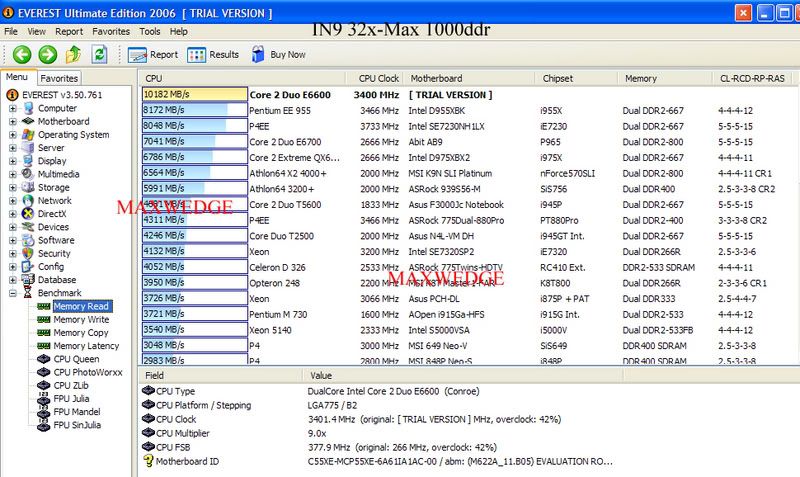Select the Motherboard icon in tree
This screenshot has height=477, width=800.
(28, 121)
